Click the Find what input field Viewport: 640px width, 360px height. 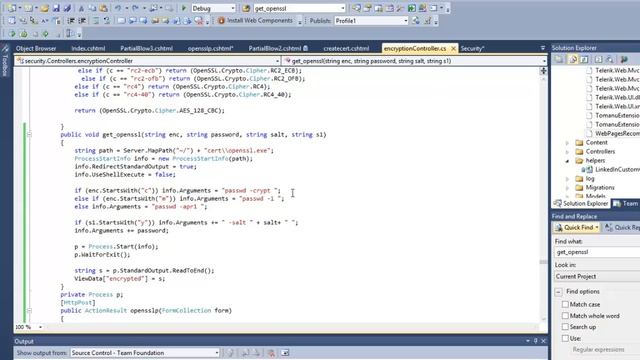[x=597, y=252]
